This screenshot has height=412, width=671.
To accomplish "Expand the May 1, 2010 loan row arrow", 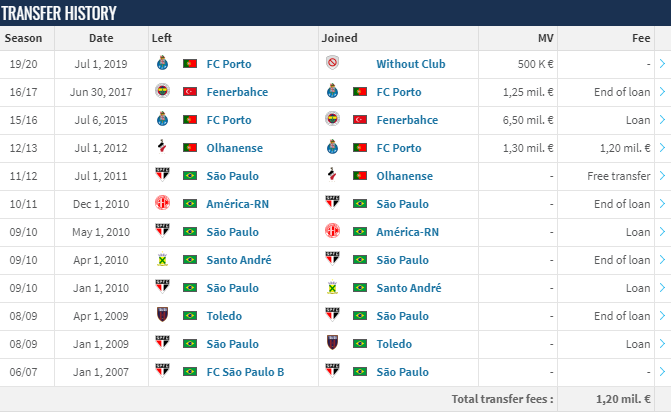I will 662,232.
